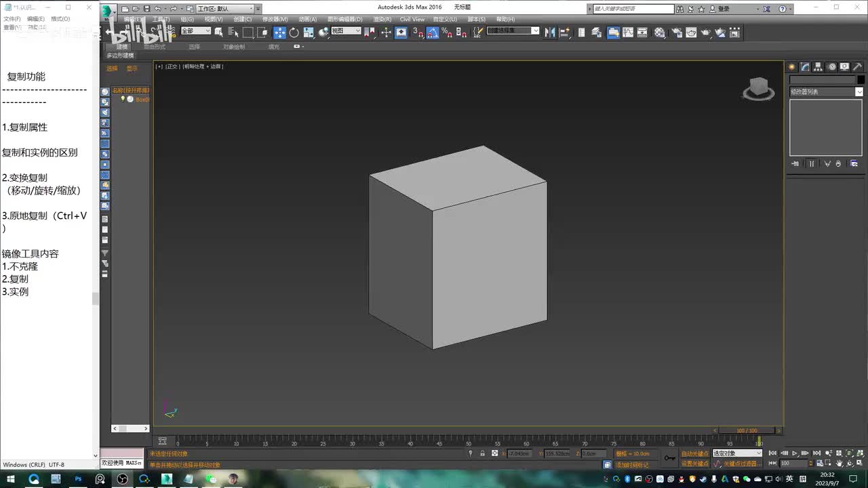Toggle the Ribbon display icon
This screenshot has width=868, height=488.
point(613,33)
